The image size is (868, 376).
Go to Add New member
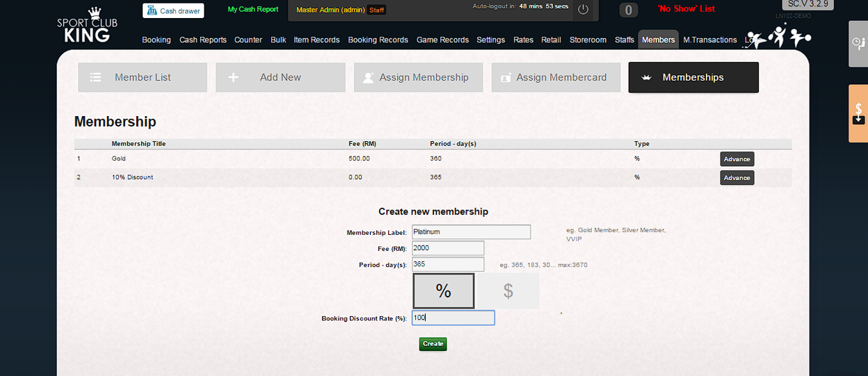tap(280, 77)
